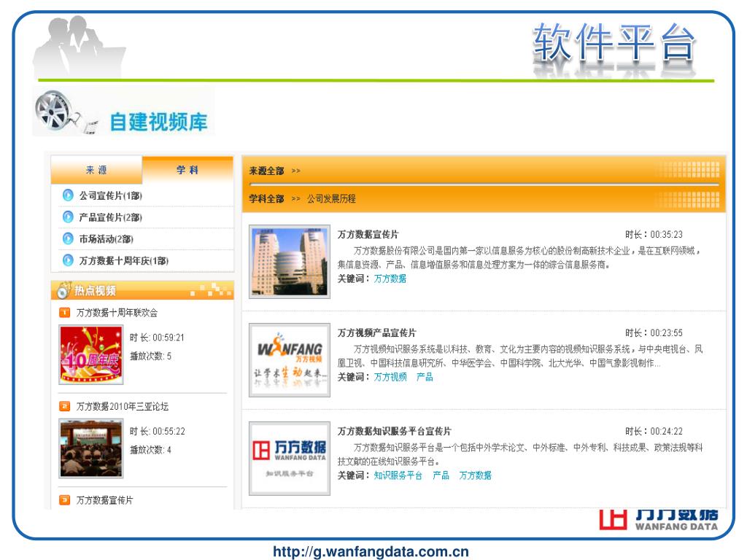
Task: Expand the >> arrow after 学科全部
Action: tap(296, 198)
